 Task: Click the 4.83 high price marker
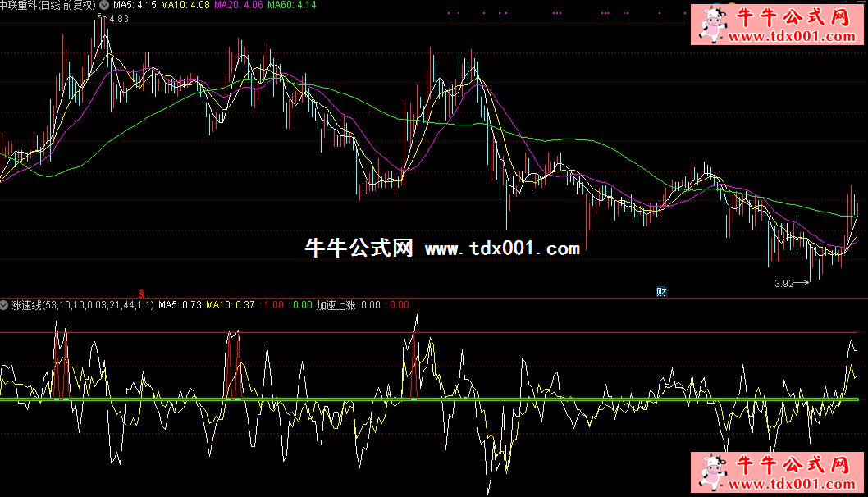pos(118,18)
